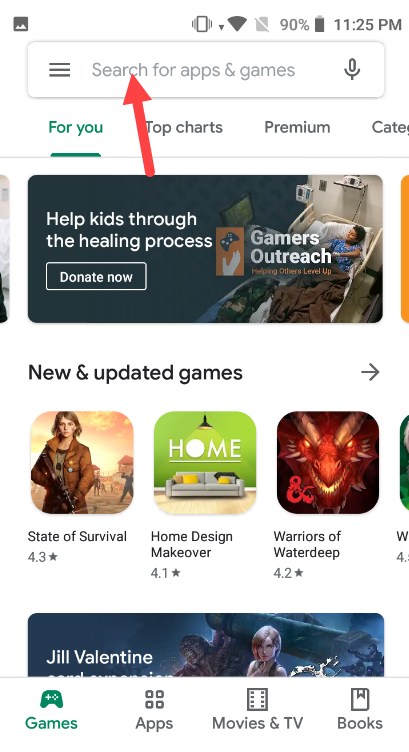Viewport: 409px width, 752px height.
Task: Tap the microphone voice search icon
Action: (351, 70)
